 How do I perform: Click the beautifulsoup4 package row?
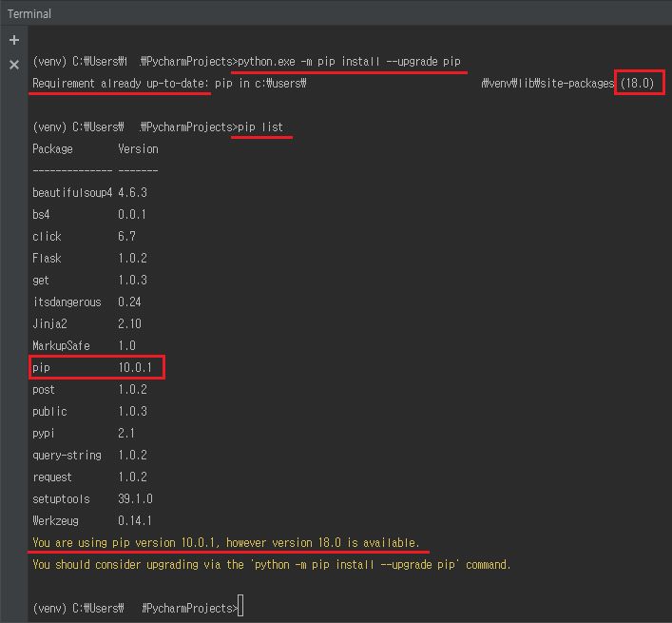pos(89,192)
